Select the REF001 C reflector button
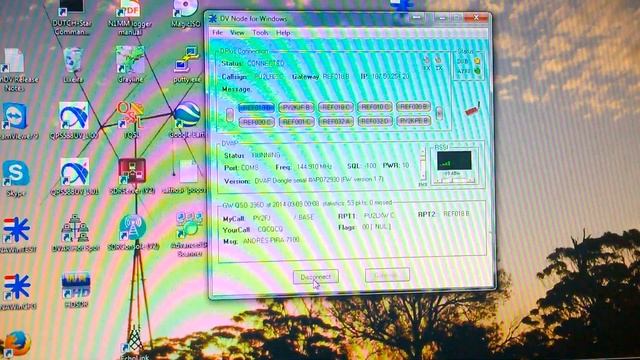 (x=296, y=122)
